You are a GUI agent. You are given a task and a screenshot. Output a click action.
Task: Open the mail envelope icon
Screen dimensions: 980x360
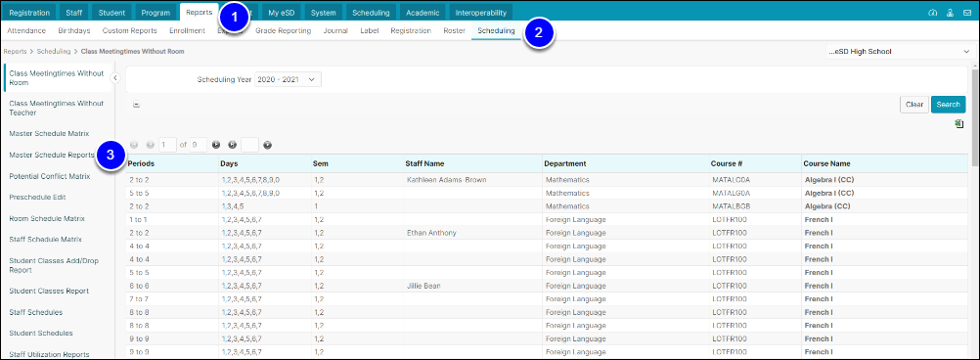(x=967, y=13)
